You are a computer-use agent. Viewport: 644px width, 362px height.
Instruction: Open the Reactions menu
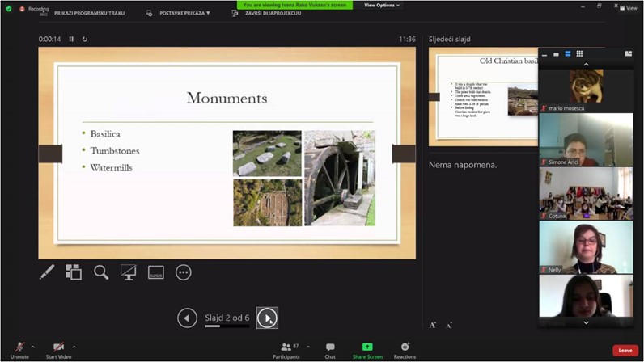405,351
